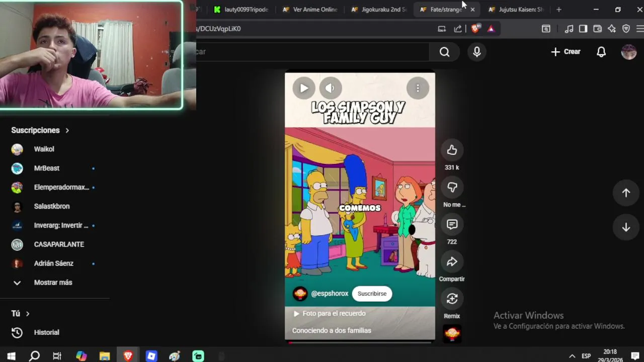
Task: Open the Brave VPN shield icon
Action: pyautogui.click(x=626, y=29)
